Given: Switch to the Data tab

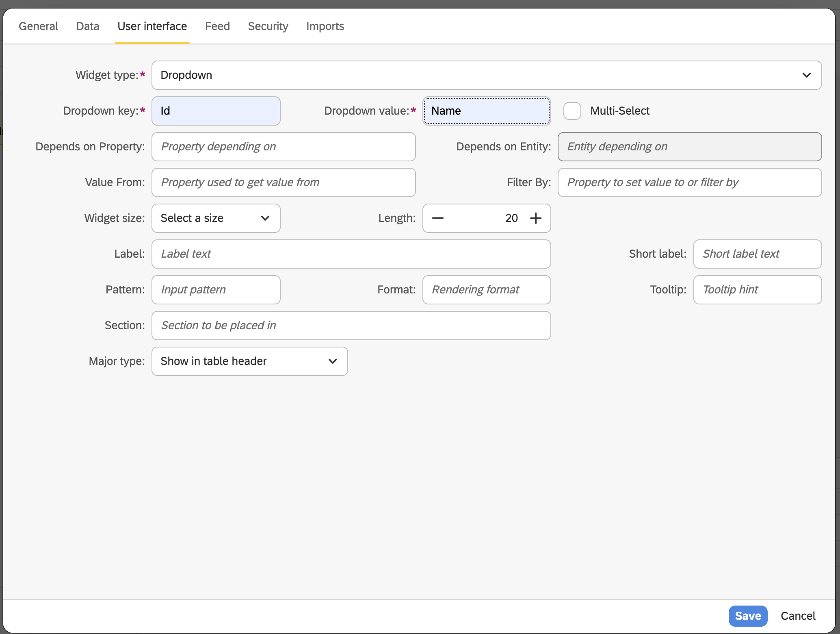Looking at the screenshot, I should coord(88,26).
